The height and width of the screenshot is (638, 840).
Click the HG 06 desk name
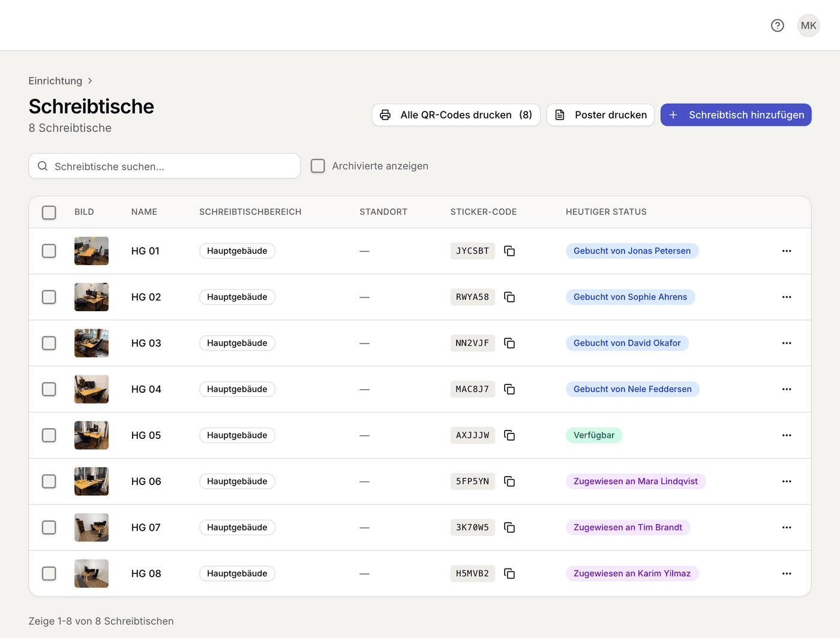146,481
